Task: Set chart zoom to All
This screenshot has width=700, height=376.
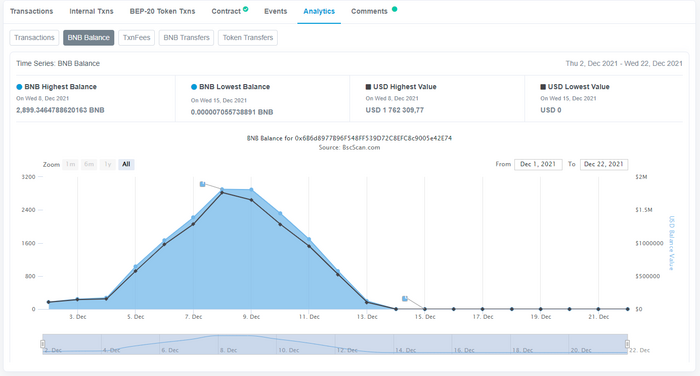Action: coord(126,164)
